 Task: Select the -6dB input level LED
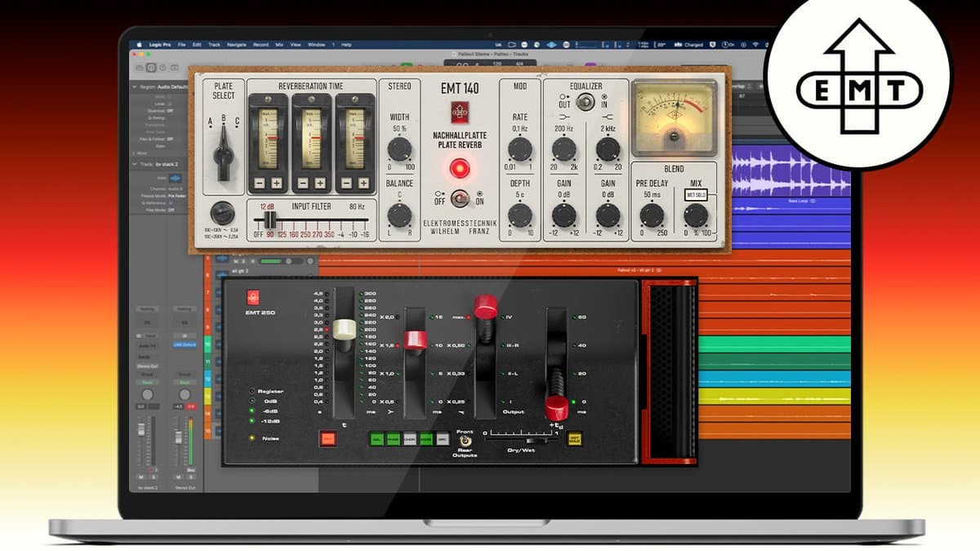coord(252,411)
